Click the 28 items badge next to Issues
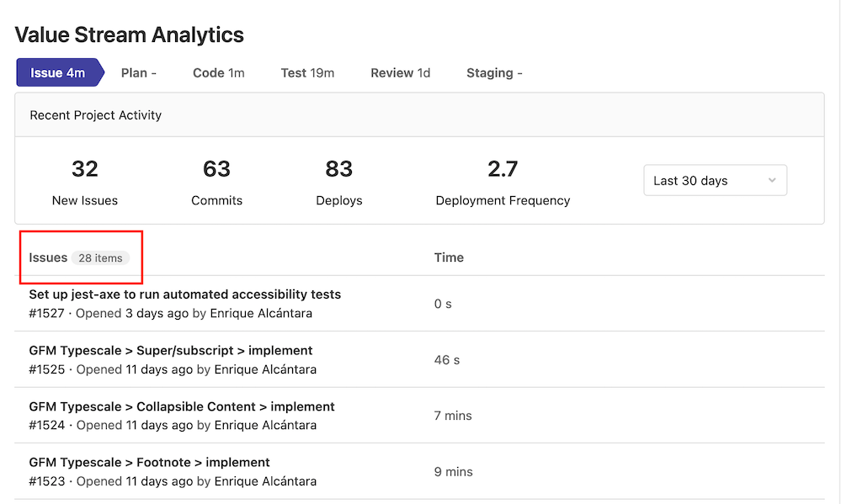This screenshot has height=504, width=841. (x=102, y=258)
